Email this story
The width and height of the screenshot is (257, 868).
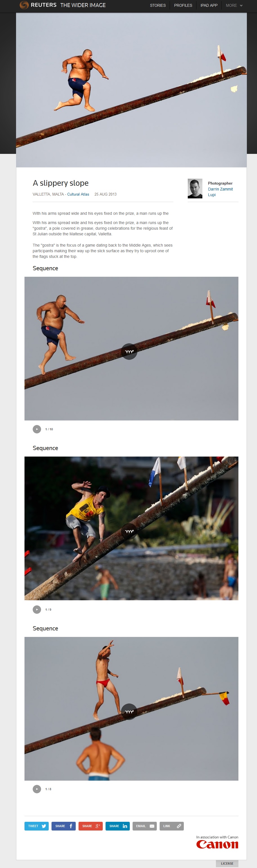pos(145,826)
